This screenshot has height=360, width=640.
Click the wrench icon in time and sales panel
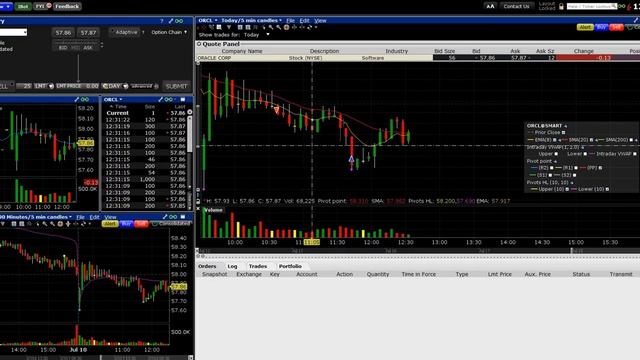click(161, 99)
